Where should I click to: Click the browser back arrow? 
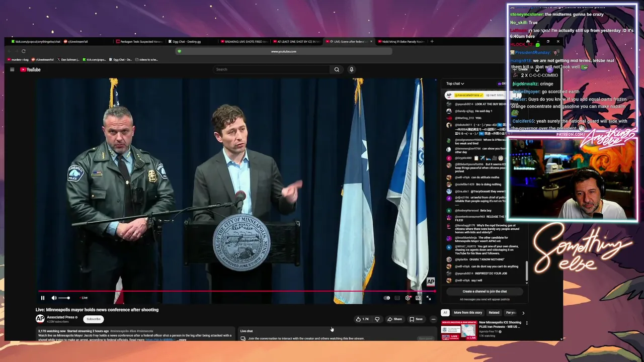point(9,51)
